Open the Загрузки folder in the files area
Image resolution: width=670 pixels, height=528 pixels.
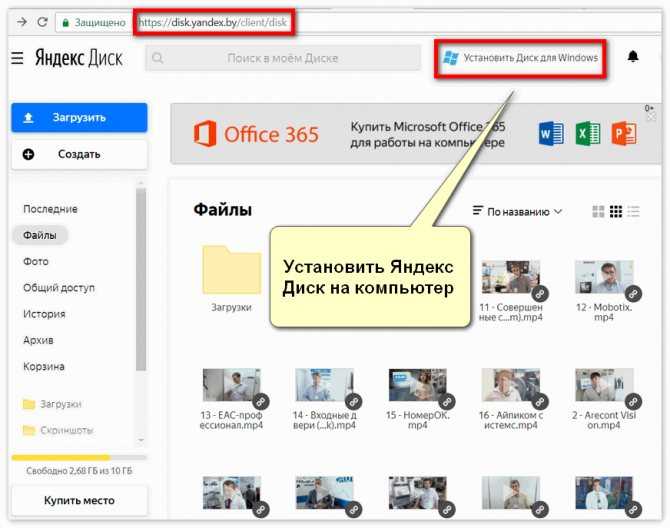pyautogui.click(x=232, y=270)
